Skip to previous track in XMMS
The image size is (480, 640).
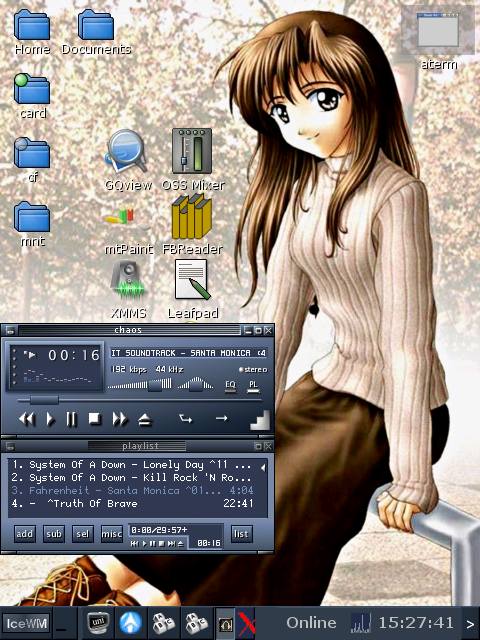coord(27,419)
